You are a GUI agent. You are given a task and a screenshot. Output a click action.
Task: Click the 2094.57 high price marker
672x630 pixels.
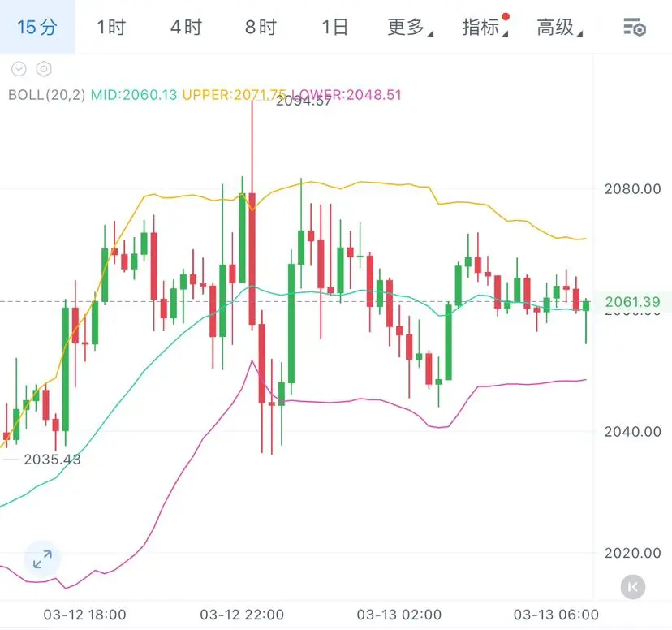[x=304, y=101]
